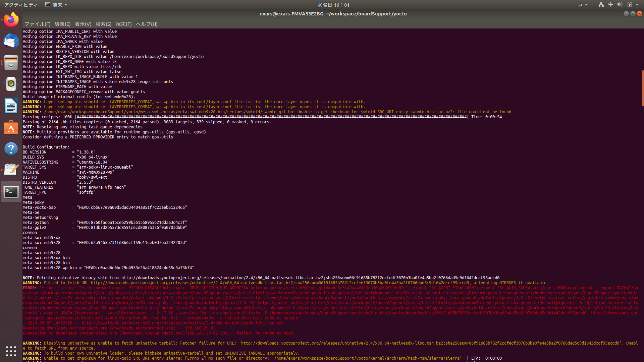Open Rhythmbox music player icon
This screenshot has width=644, height=362.
tap(11, 84)
